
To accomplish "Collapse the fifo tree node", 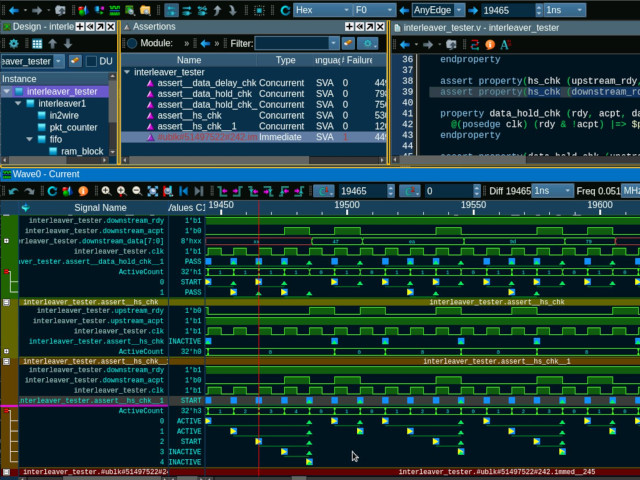I will [x=30, y=140].
